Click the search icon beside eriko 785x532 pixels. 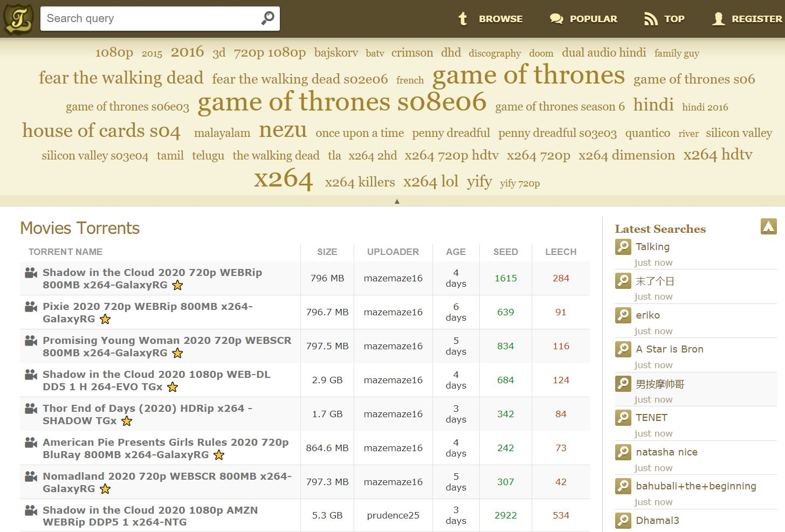[x=623, y=315]
